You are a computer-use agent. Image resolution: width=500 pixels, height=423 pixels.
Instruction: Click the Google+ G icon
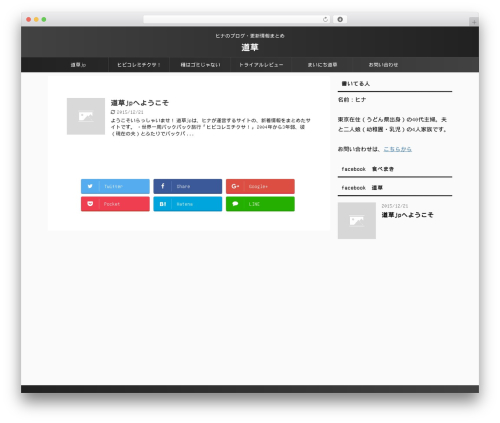tap(235, 186)
